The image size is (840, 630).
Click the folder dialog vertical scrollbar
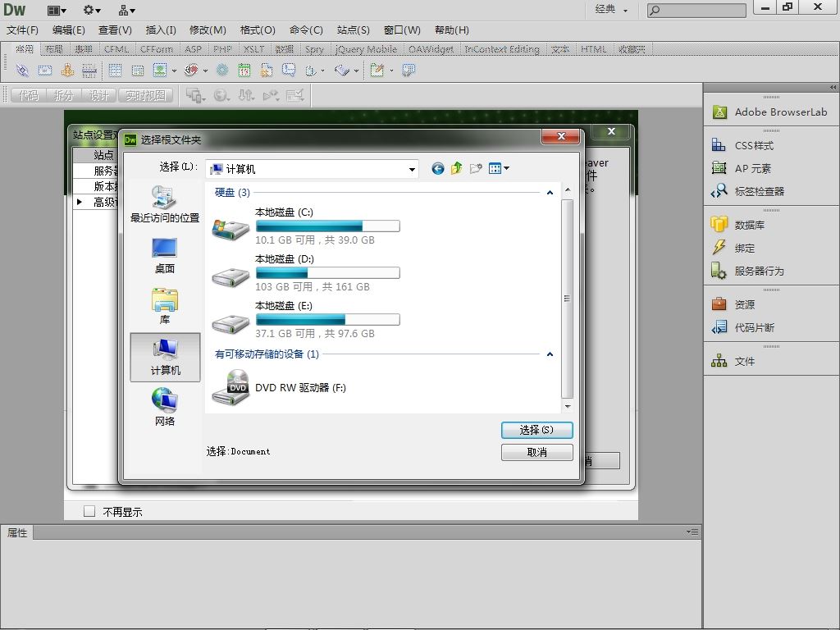[x=568, y=299]
